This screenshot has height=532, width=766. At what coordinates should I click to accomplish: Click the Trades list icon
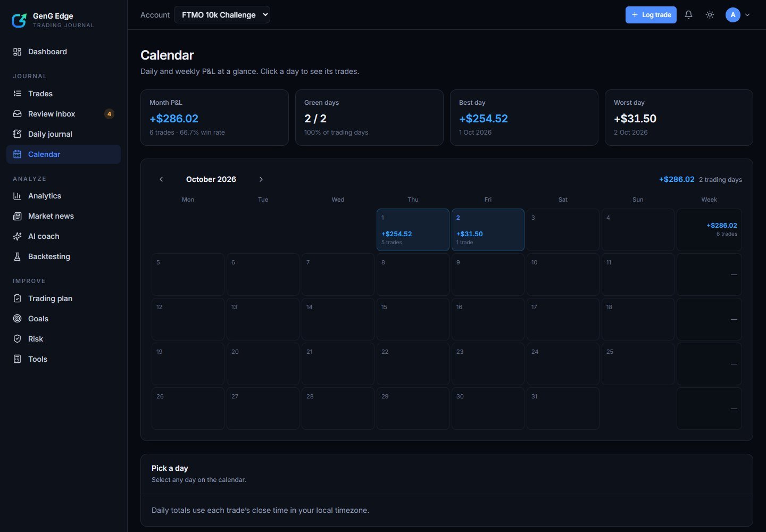tap(17, 94)
